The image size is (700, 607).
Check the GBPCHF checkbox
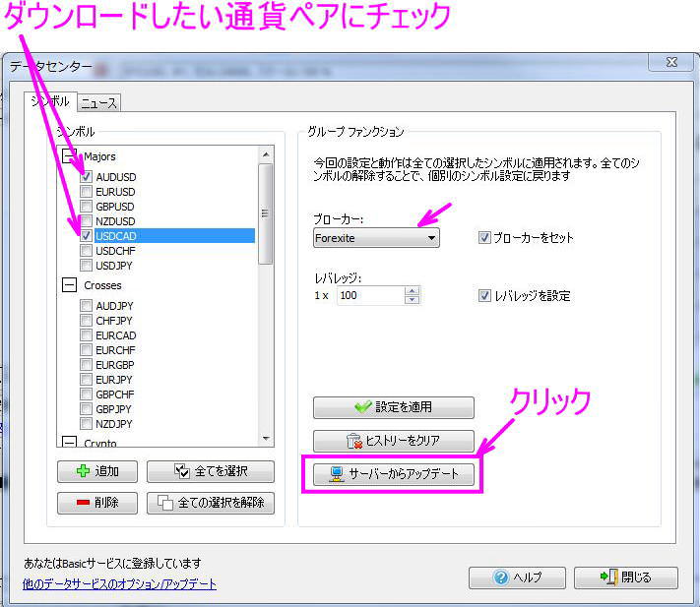[x=86, y=394]
